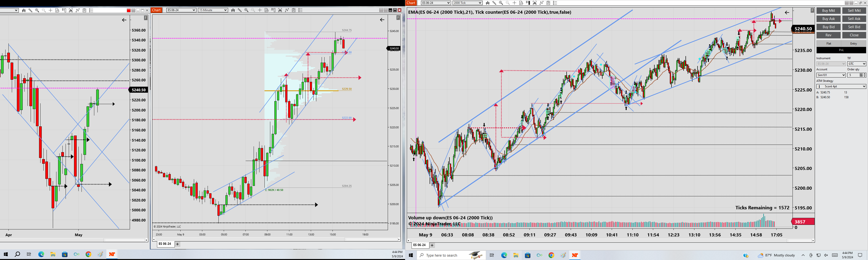Open properties list in 15 Minute chart toolbar

[x=300, y=10]
